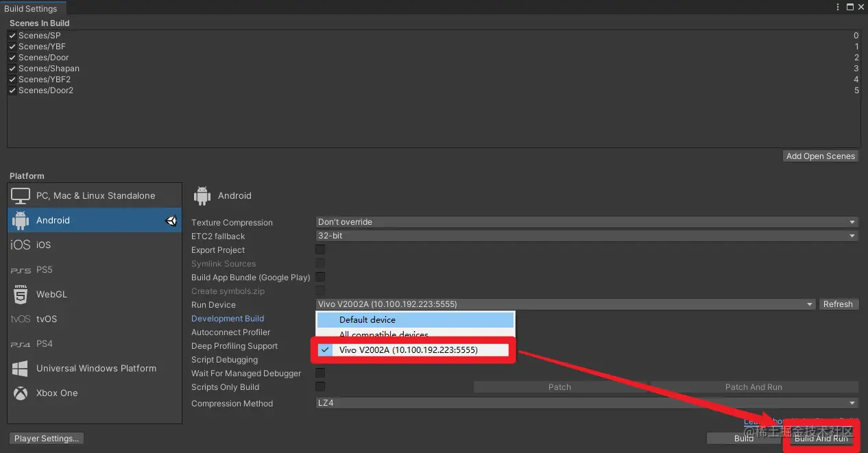
Task: Select the tvOS platform row
Action: tap(95, 319)
